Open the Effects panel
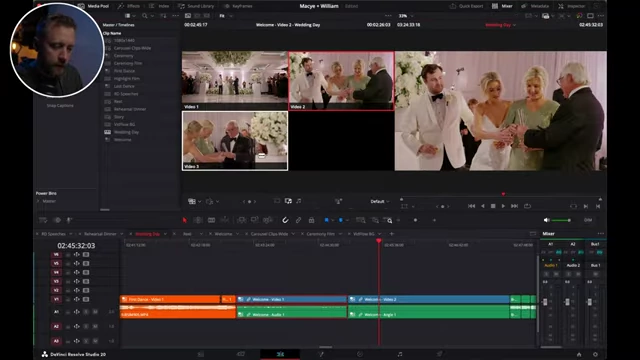 click(x=129, y=6)
